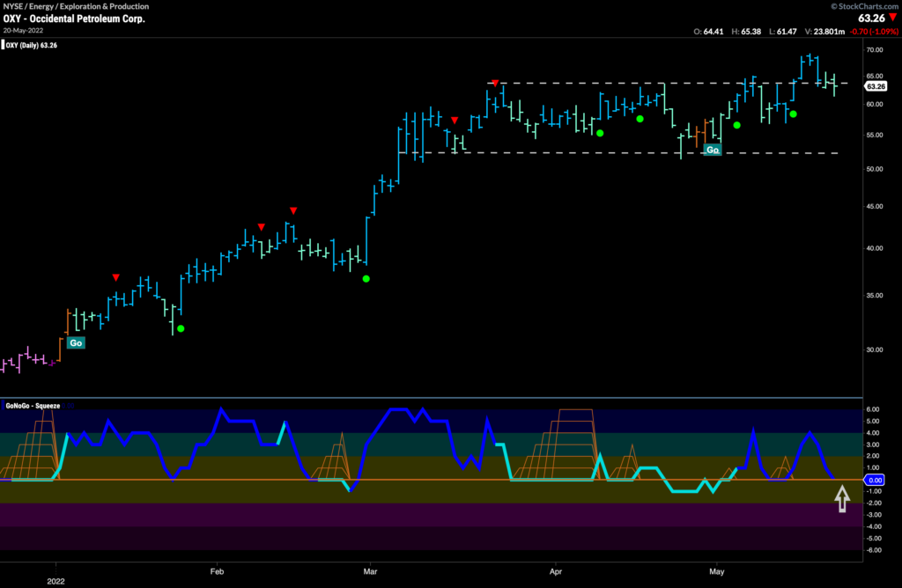Screen dimensions: 902x588
Task: Click the 6.00 oscillator axis label
Action: pos(873,409)
